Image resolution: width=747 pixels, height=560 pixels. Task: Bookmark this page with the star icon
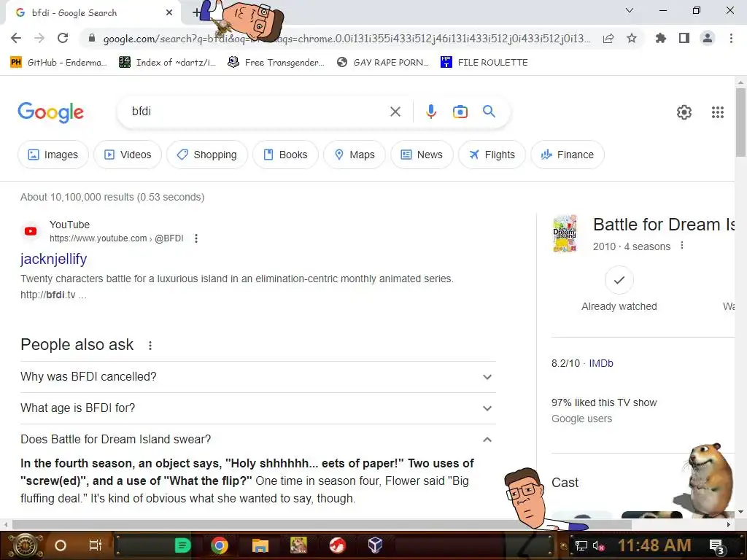(632, 38)
